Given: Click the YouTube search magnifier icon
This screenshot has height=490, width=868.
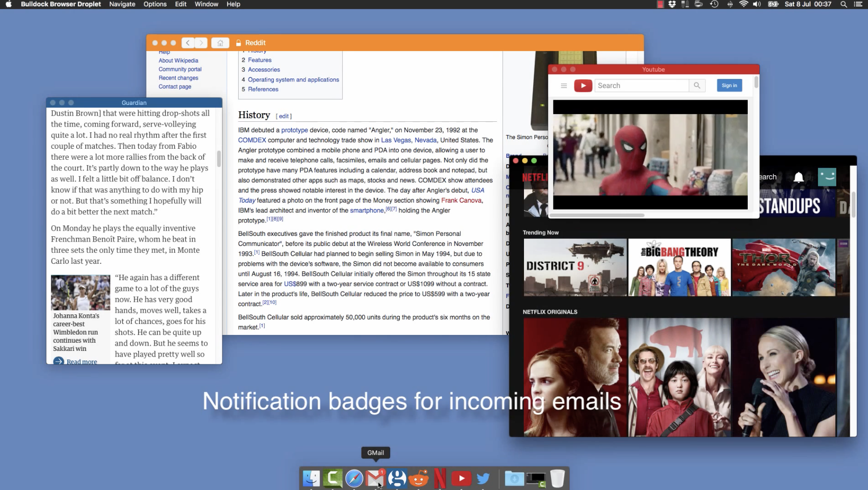Looking at the screenshot, I should tap(697, 85).
